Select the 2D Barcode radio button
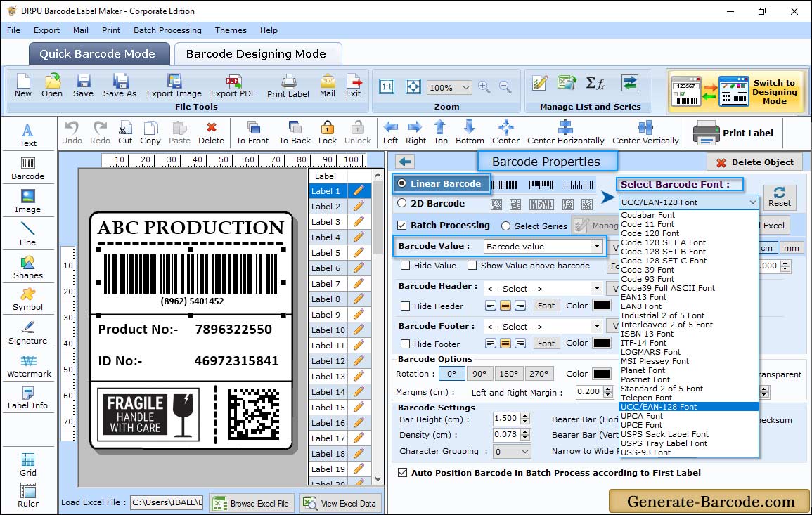Screen dimensions: 812x515 pyautogui.click(x=402, y=203)
